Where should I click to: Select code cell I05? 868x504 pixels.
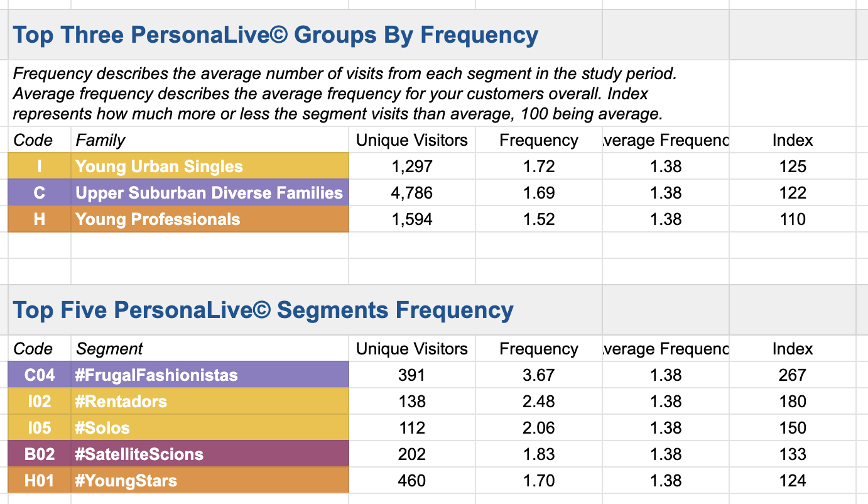click(x=40, y=428)
